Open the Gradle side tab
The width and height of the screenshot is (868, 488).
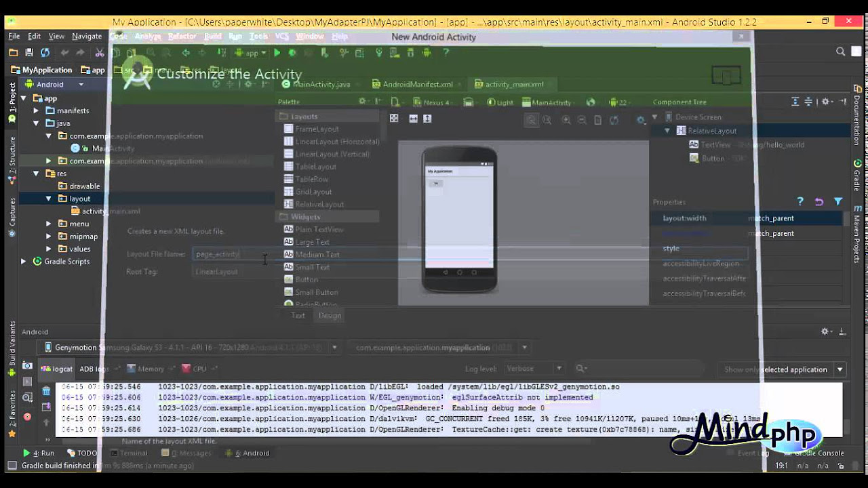point(857,176)
